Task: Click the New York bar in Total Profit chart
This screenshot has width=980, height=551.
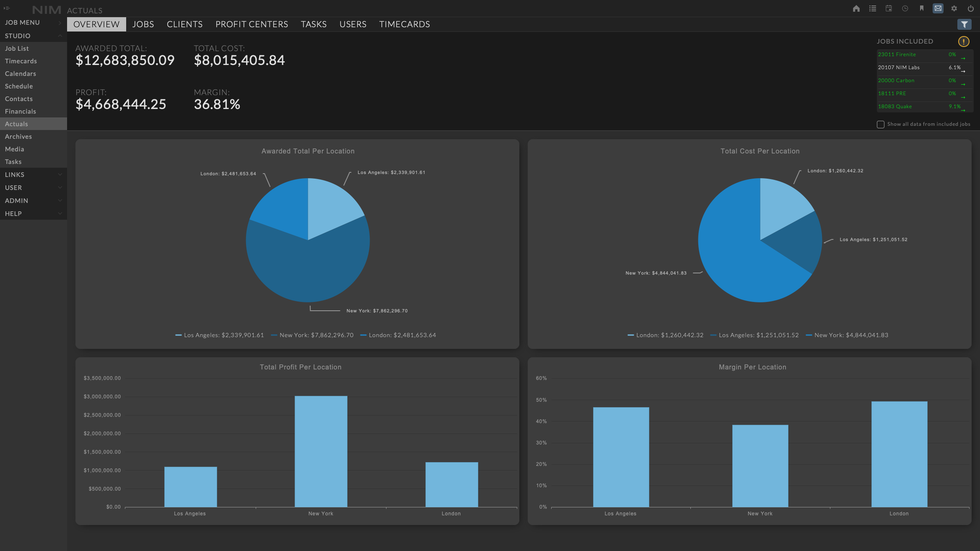Action: 321,451
